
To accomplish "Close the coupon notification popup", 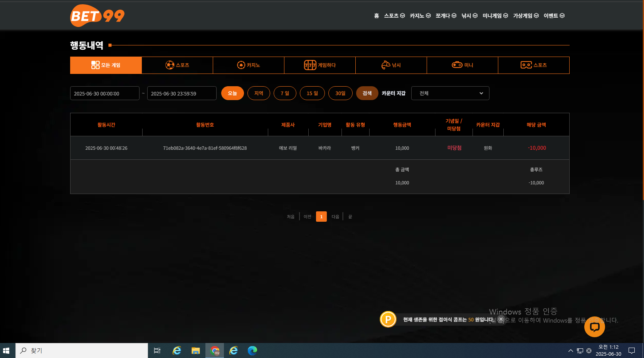I will click(x=501, y=319).
